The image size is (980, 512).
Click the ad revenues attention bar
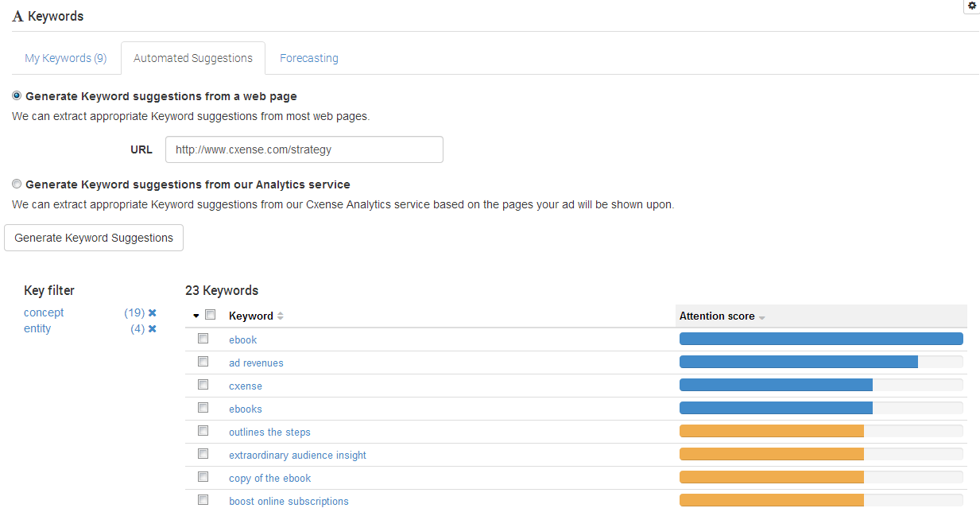click(821, 362)
